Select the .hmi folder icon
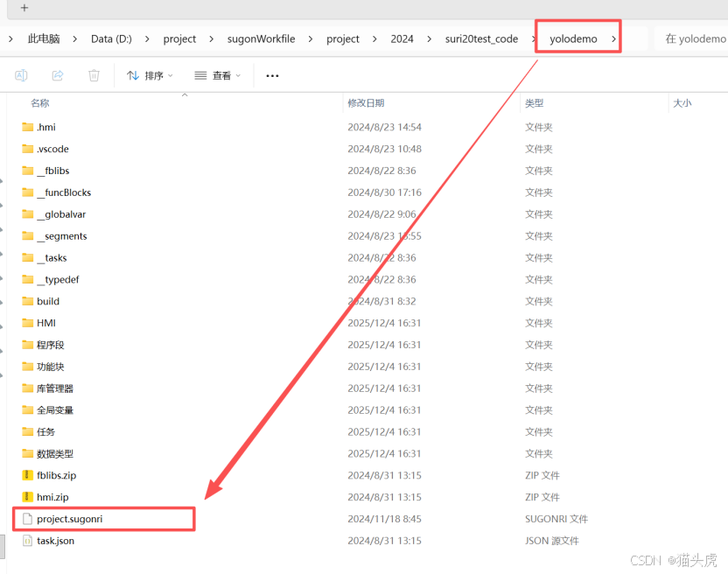728x574 pixels. [28, 127]
